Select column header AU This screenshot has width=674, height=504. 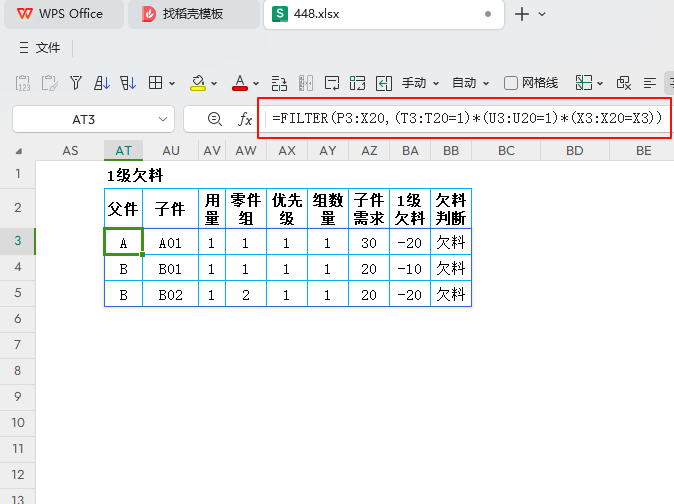click(x=171, y=151)
